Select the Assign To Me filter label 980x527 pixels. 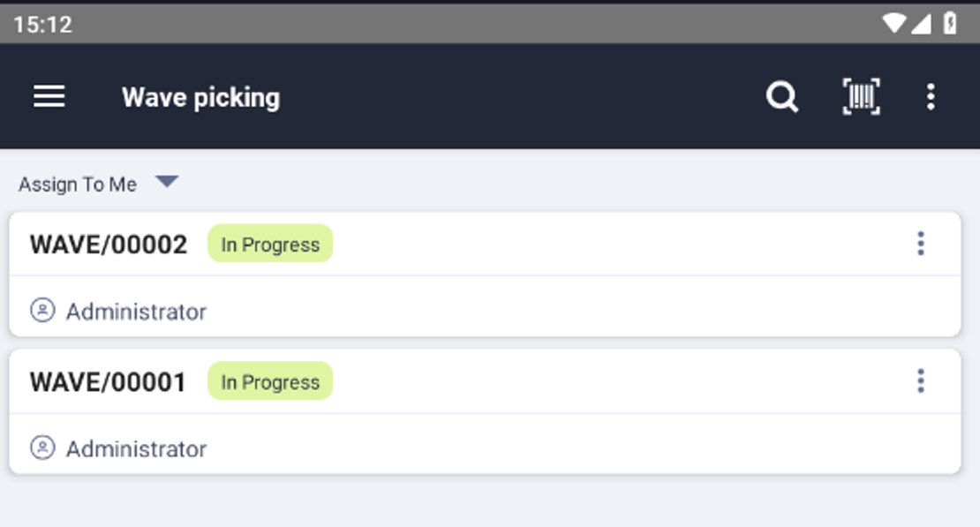tap(78, 184)
